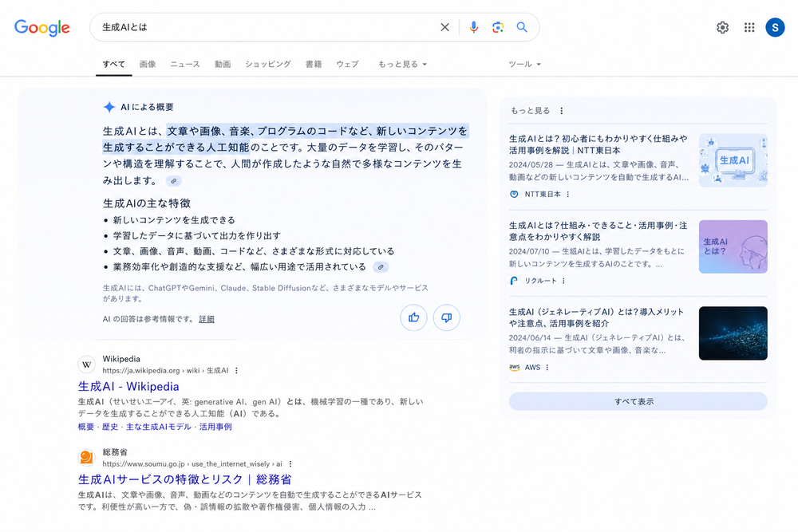This screenshot has width=798, height=532.
Task: Open the account avatar labeled S
Action: (775, 27)
